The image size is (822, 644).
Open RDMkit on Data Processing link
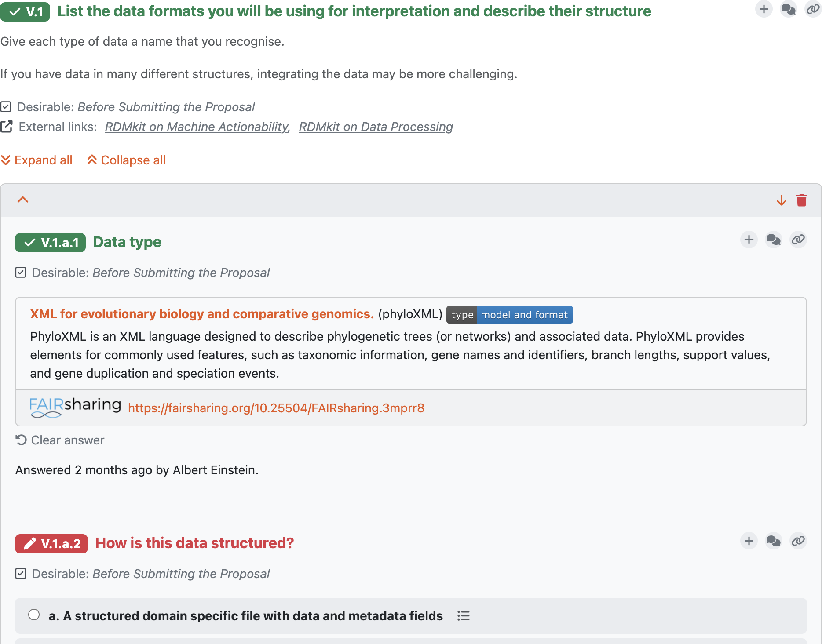click(376, 127)
